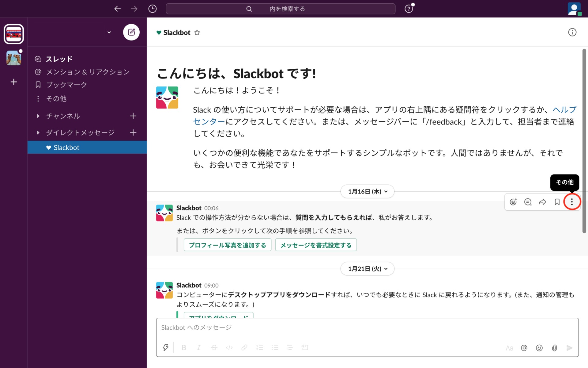
Task: Click the message list vertical scrollbar
Action: tap(584, 141)
